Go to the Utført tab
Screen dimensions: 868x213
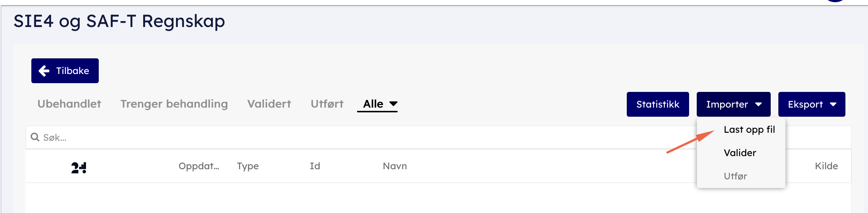pos(327,104)
